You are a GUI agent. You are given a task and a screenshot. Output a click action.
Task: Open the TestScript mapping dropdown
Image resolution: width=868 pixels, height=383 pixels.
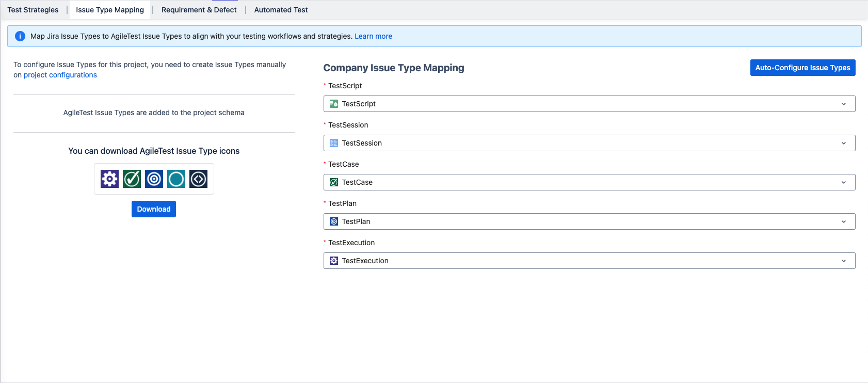[589, 104]
